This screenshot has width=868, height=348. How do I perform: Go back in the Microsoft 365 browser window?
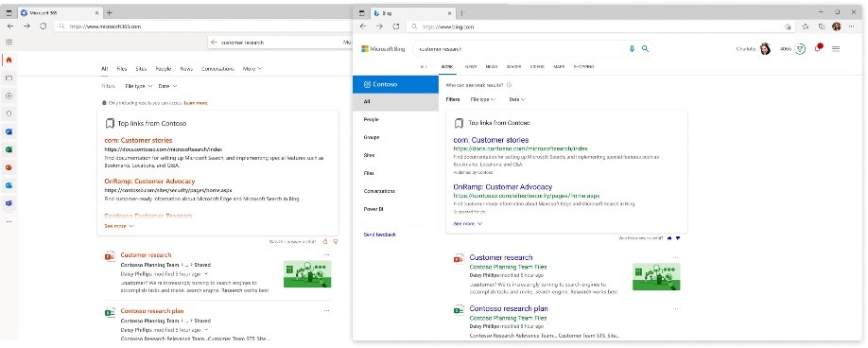10,26
